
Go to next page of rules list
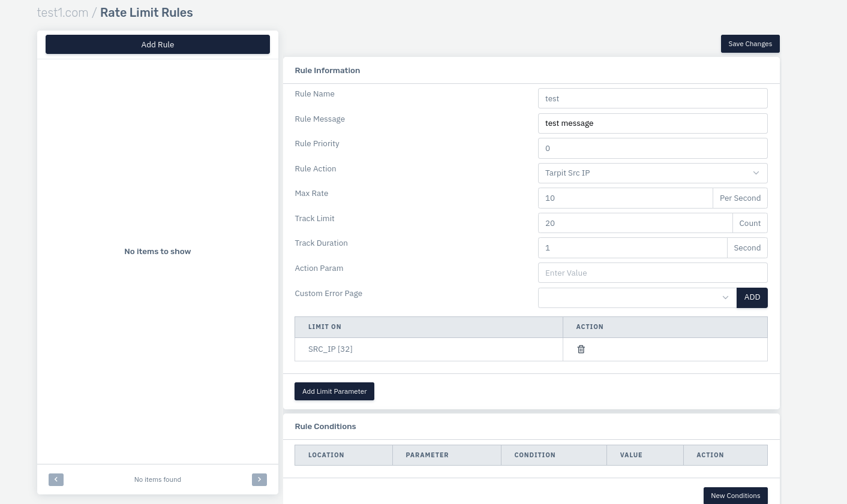point(259,479)
